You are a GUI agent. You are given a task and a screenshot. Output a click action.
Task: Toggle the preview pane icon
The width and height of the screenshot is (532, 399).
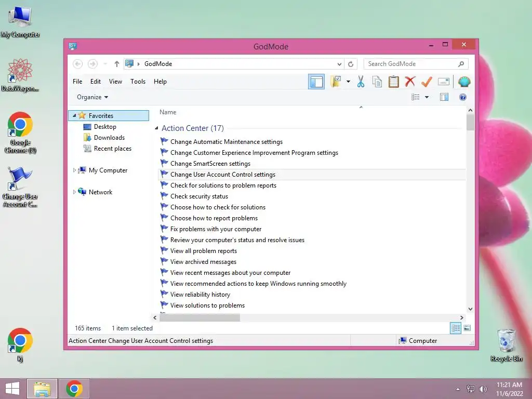click(x=444, y=97)
